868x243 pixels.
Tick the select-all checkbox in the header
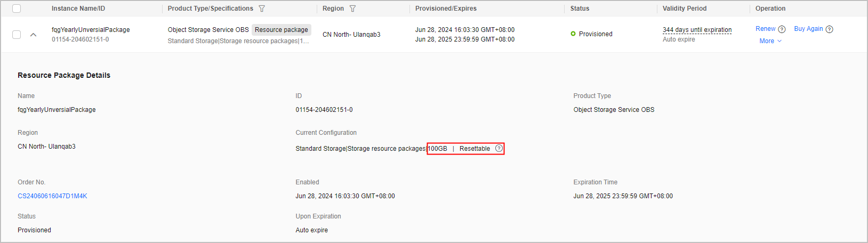point(17,9)
